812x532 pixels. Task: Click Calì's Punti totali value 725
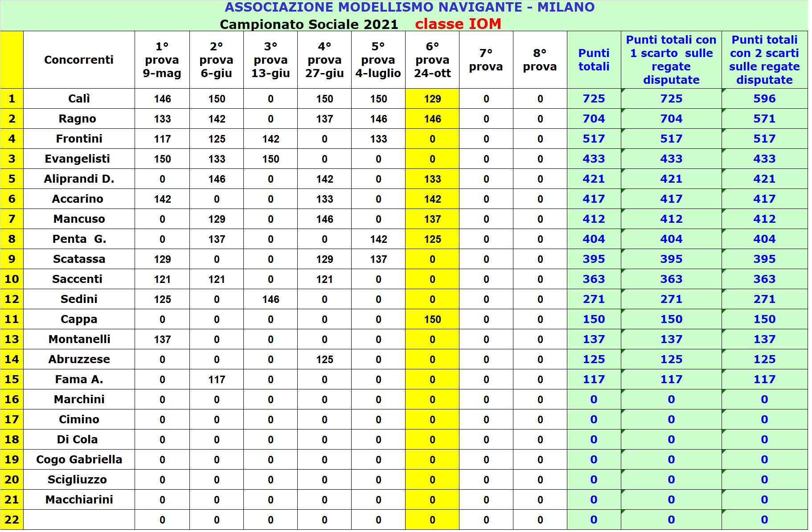[594, 98]
